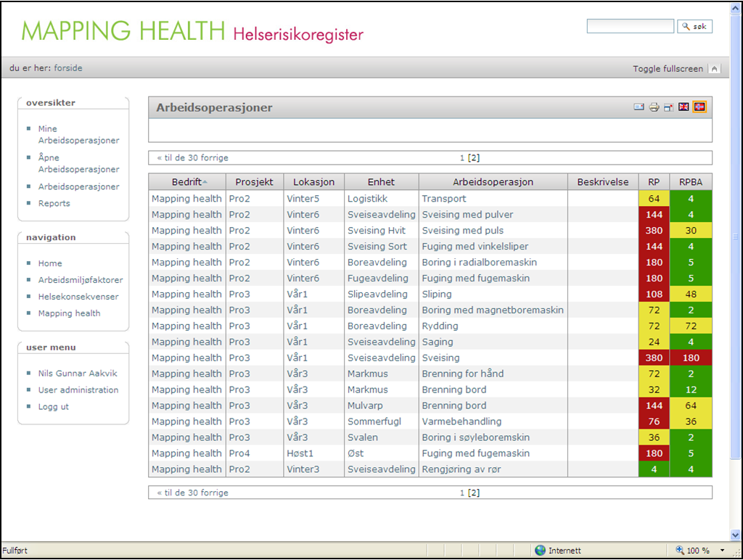Viewport: 743px width, 560px height.
Task: Open Åpne Arbeidsoperasjoner overview
Action: point(78,163)
